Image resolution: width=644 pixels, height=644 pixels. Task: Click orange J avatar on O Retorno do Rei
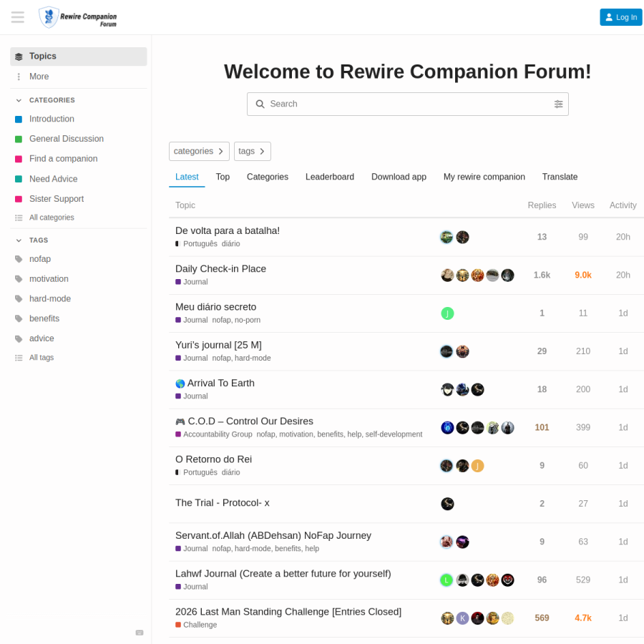pyautogui.click(x=477, y=466)
